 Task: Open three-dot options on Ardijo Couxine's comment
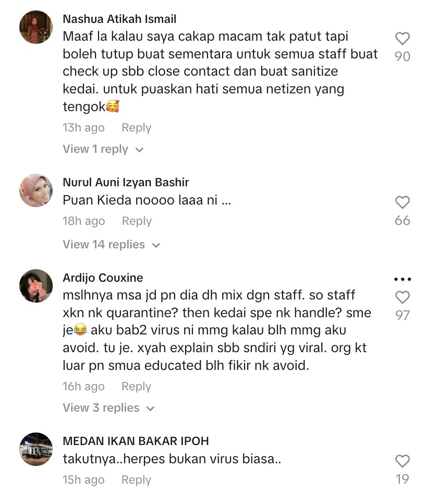point(403,279)
